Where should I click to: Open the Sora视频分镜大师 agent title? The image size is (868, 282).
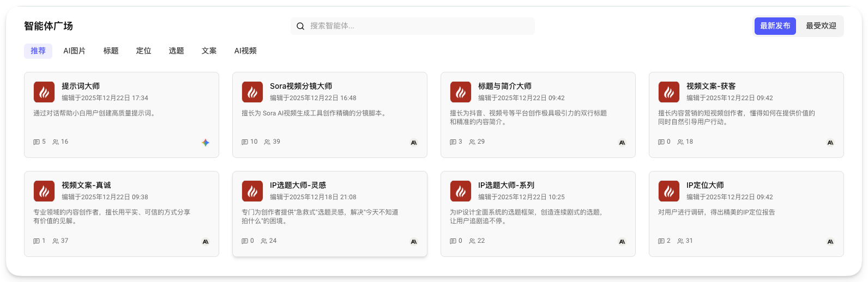click(301, 86)
